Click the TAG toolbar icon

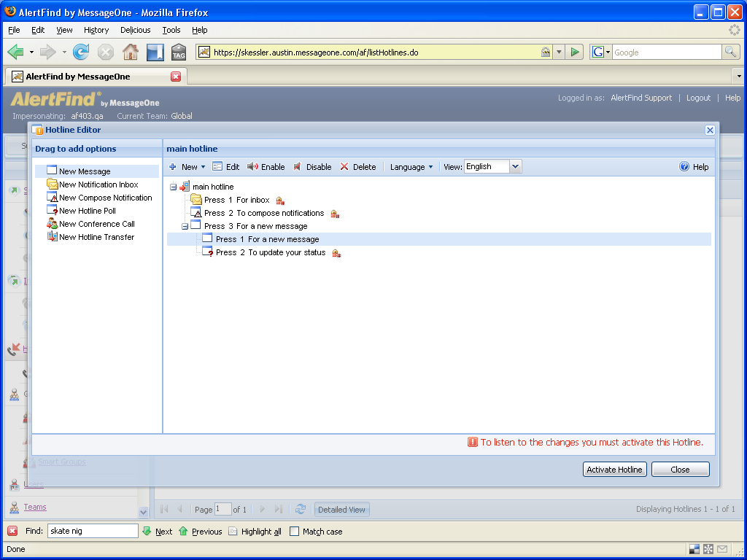179,52
